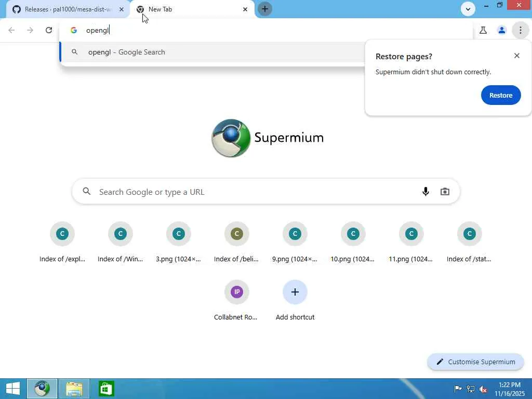Viewport: 532px width, 399px height.
Task: Open image search camera icon
Action: [445, 192]
